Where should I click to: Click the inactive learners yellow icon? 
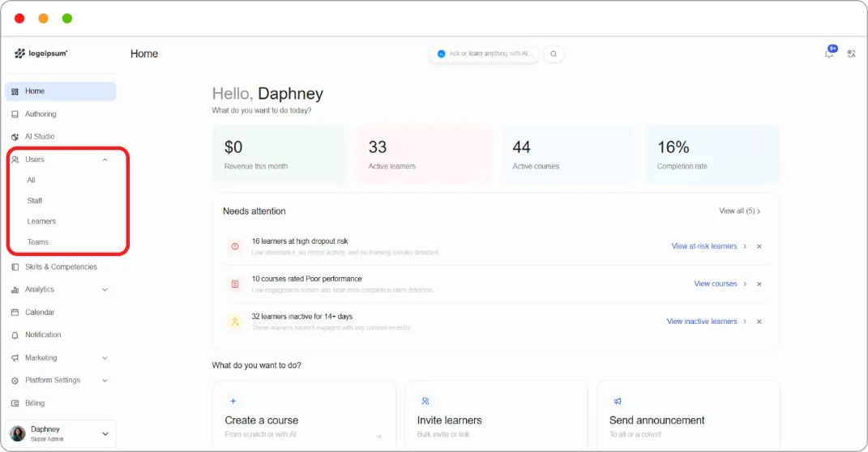[235, 322]
